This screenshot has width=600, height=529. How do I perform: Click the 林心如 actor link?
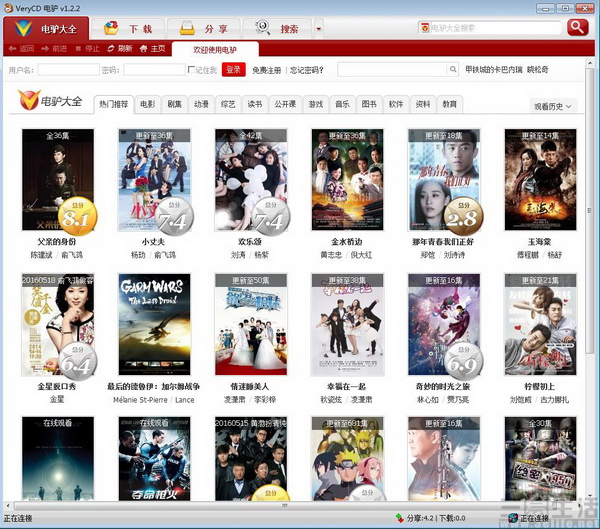[x=427, y=400]
